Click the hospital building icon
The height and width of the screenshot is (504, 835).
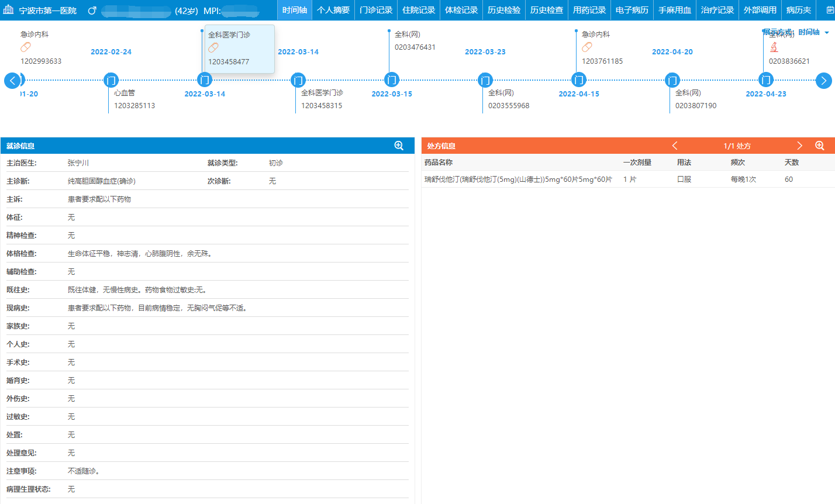click(x=9, y=10)
